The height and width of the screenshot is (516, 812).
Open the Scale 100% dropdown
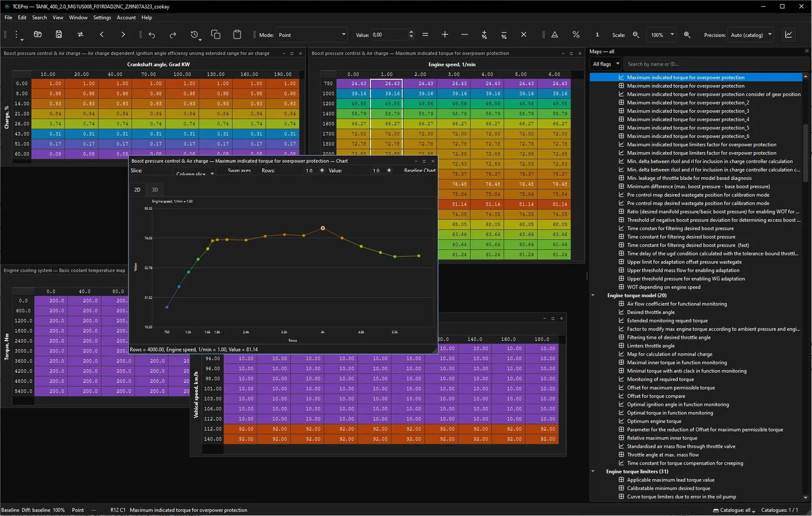tap(661, 35)
